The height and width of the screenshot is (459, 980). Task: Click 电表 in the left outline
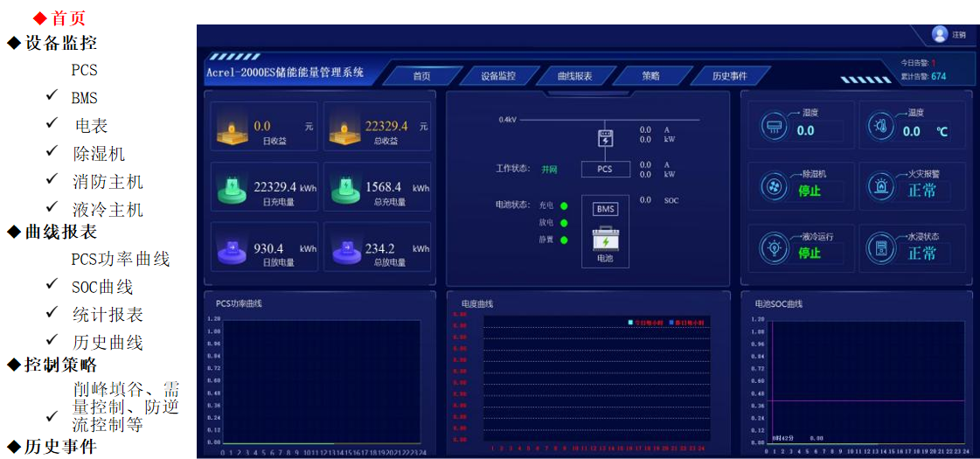(x=91, y=126)
